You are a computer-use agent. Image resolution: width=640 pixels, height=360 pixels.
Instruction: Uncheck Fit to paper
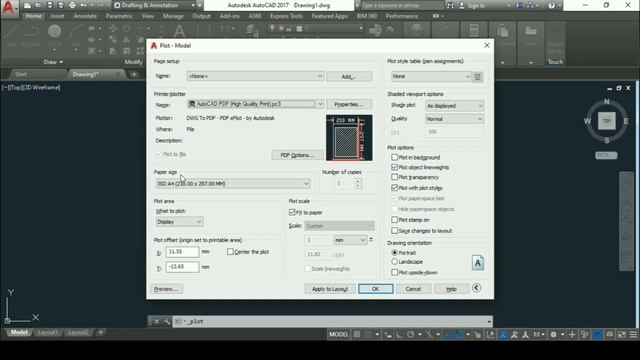292,212
